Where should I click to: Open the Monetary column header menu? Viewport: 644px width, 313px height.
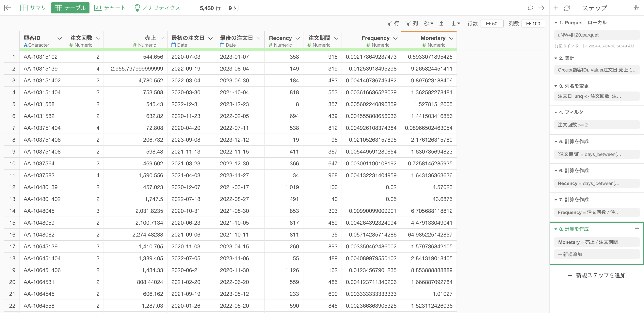click(x=451, y=38)
